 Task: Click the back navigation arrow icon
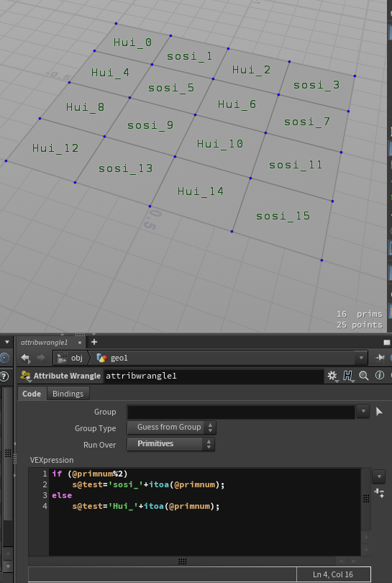(25, 358)
